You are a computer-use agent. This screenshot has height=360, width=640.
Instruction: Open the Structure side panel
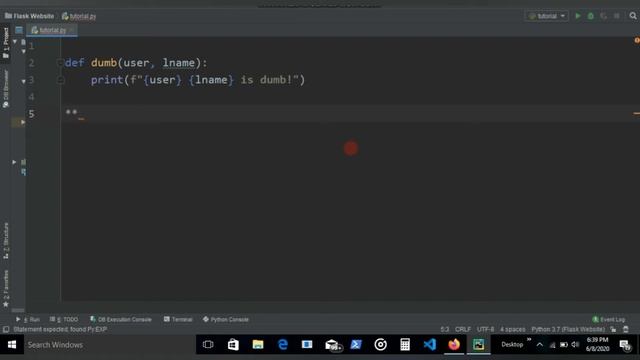point(6,241)
